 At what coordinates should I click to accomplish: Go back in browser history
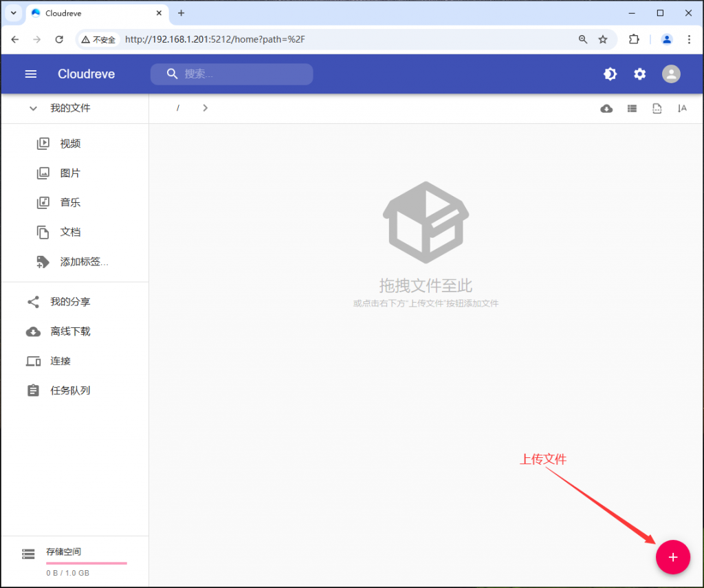[15, 39]
